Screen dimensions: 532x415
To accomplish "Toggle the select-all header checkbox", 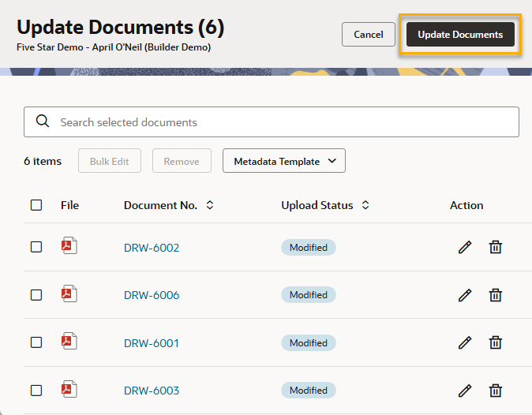I will click(36, 205).
